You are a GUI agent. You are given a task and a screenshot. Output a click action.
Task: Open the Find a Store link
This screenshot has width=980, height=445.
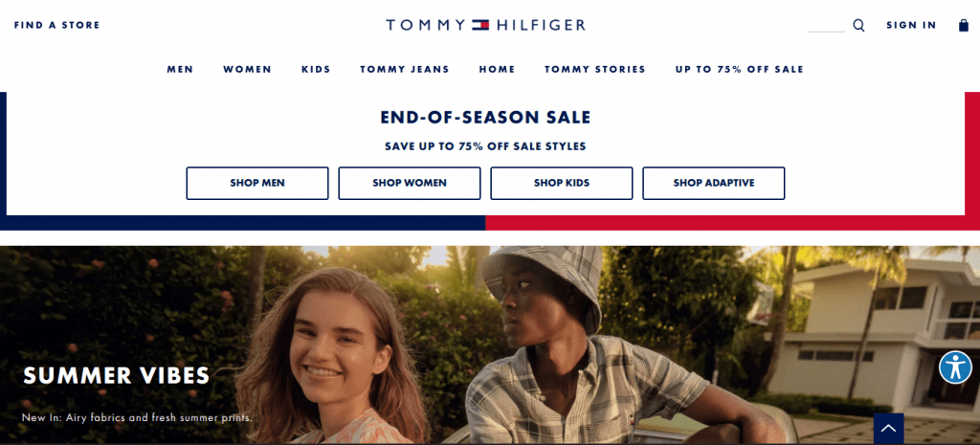pyautogui.click(x=56, y=25)
